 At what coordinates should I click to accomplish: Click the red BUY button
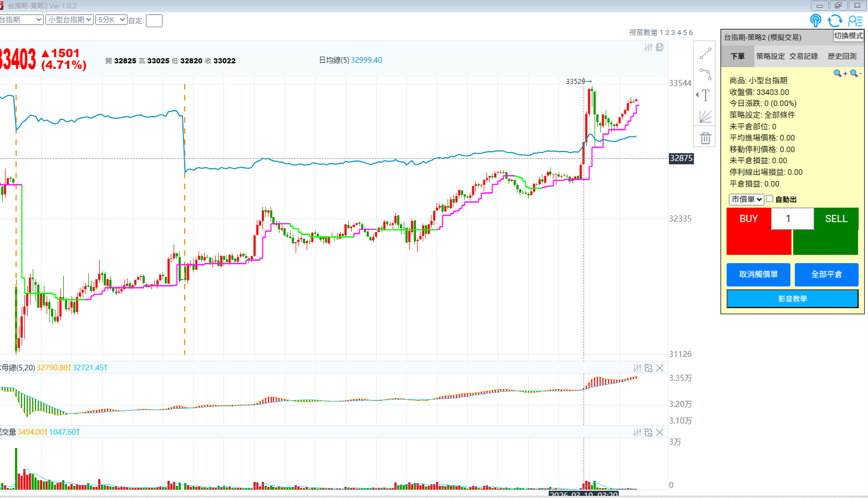749,219
